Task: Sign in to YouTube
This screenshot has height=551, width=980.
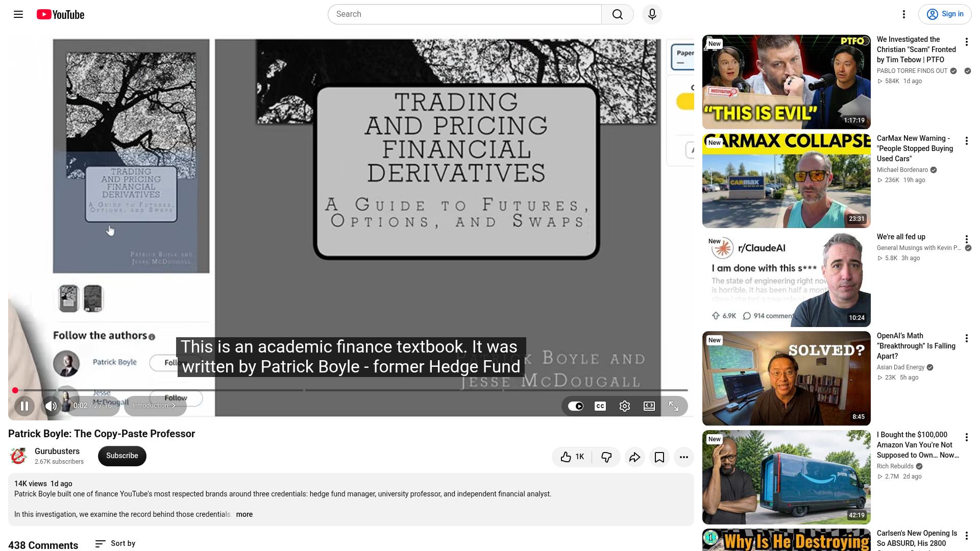Action: [945, 14]
